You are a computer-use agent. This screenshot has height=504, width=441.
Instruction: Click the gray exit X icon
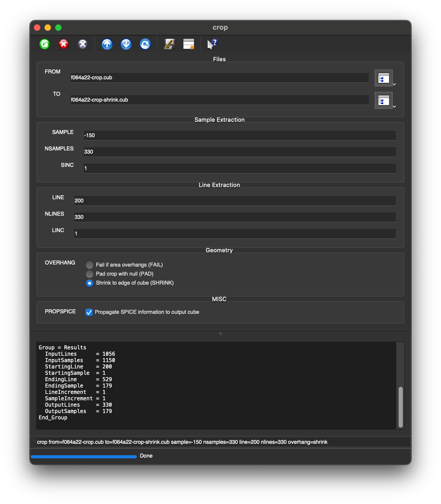(83, 44)
